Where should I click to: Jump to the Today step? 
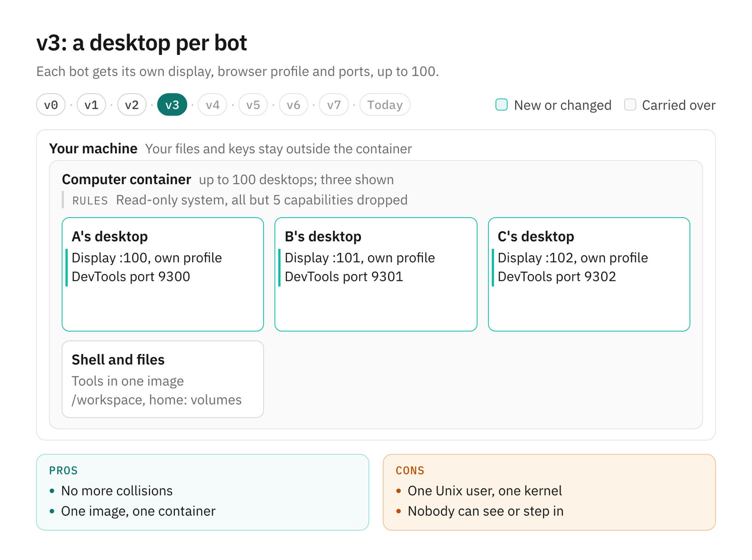tap(385, 105)
